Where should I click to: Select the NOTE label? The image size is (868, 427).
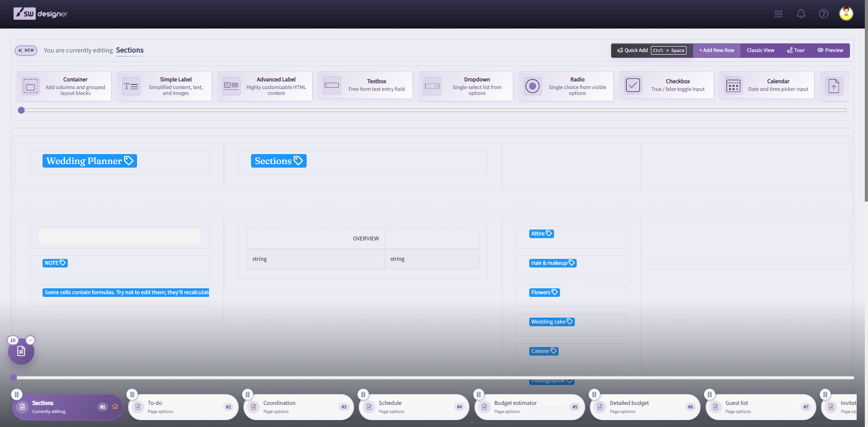[55, 263]
